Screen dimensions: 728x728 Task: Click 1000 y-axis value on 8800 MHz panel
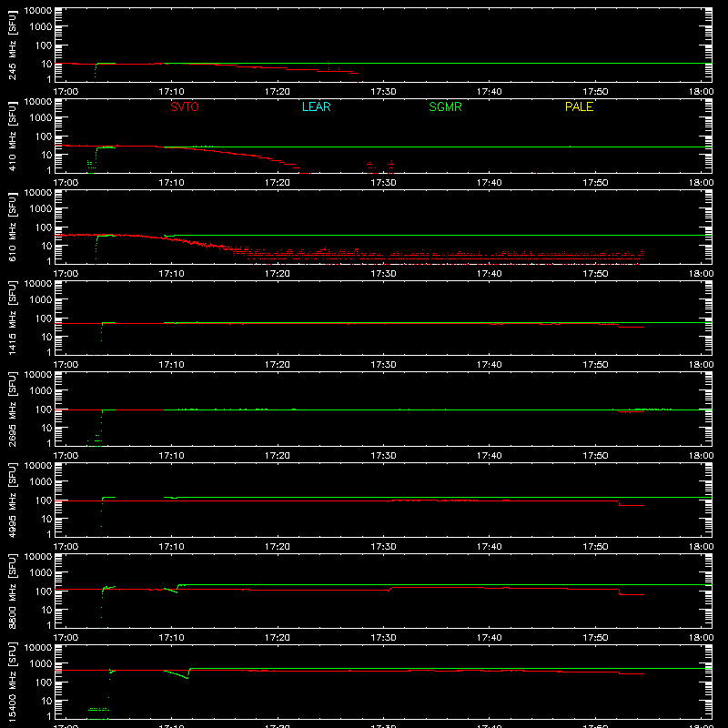click(x=41, y=572)
